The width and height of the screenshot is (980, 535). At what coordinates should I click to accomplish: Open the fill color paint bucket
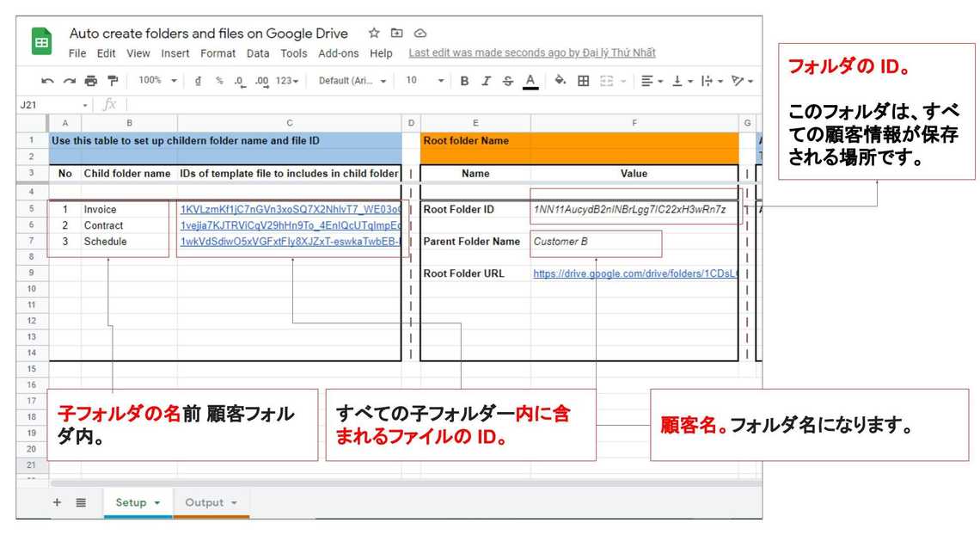coord(560,81)
